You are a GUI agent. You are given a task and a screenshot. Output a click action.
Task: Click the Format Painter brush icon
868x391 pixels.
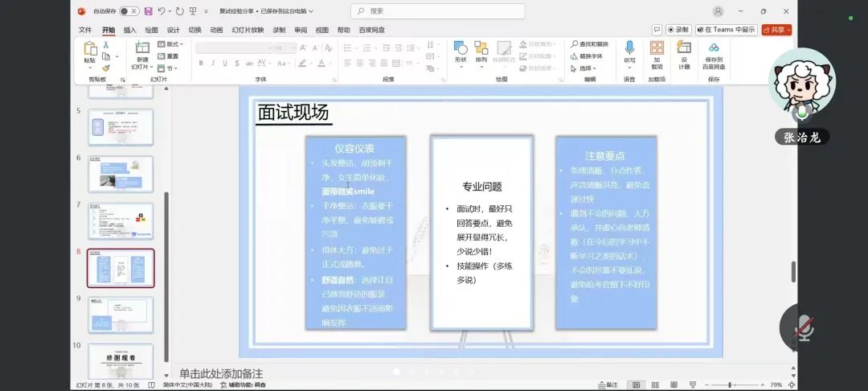coord(105,68)
